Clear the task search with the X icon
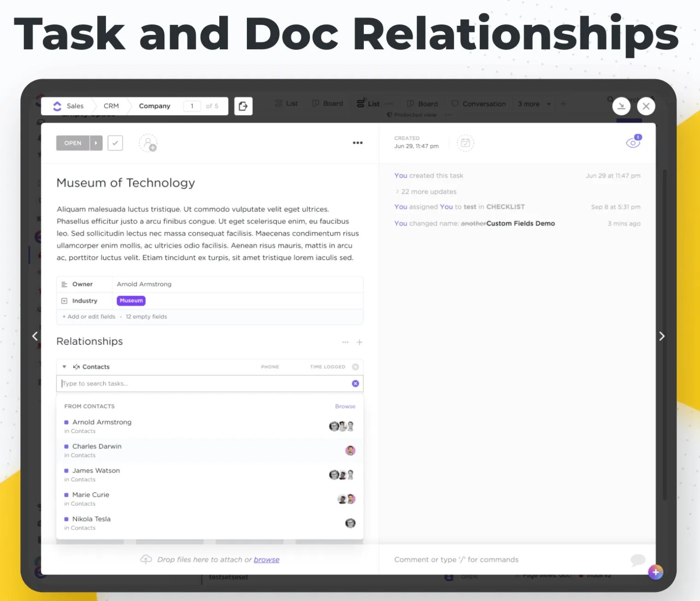The width and height of the screenshot is (700, 601). [x=356, y=383]
